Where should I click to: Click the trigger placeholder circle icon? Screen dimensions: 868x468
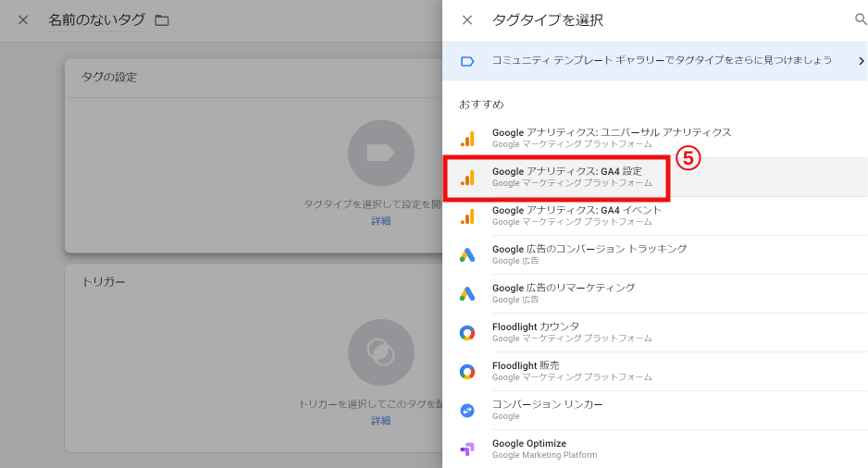[381, 352]
